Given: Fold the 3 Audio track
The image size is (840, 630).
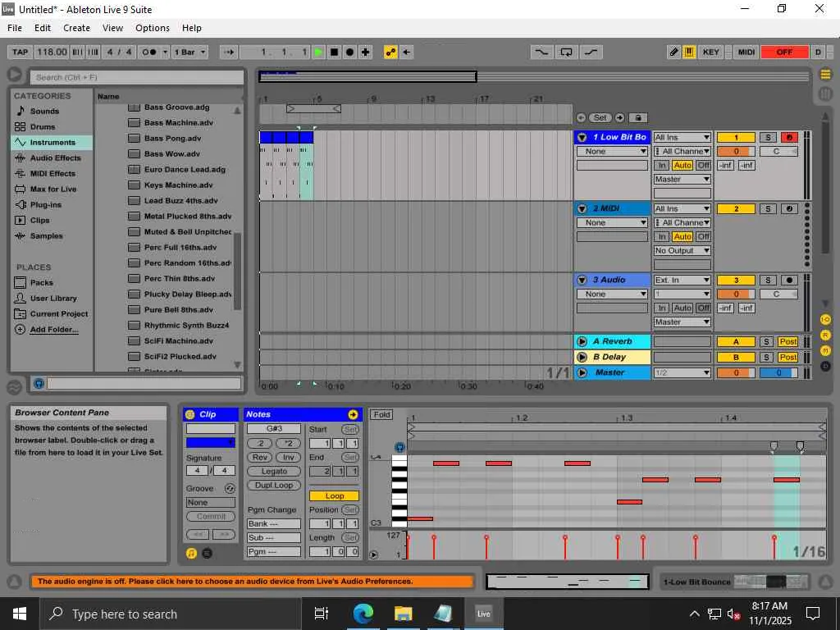Looking at the screenshot, I should (x=582, y=280).
